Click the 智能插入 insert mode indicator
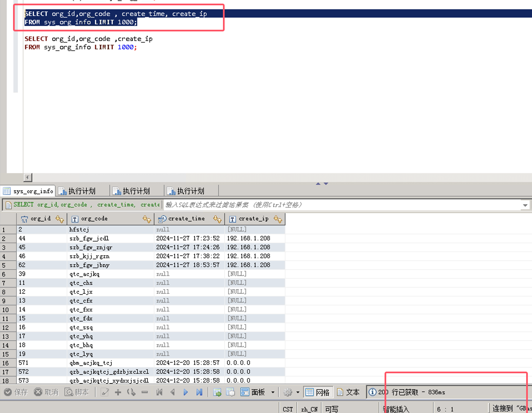Viewport: 532px width, 413px height. (x=396, y=409)
